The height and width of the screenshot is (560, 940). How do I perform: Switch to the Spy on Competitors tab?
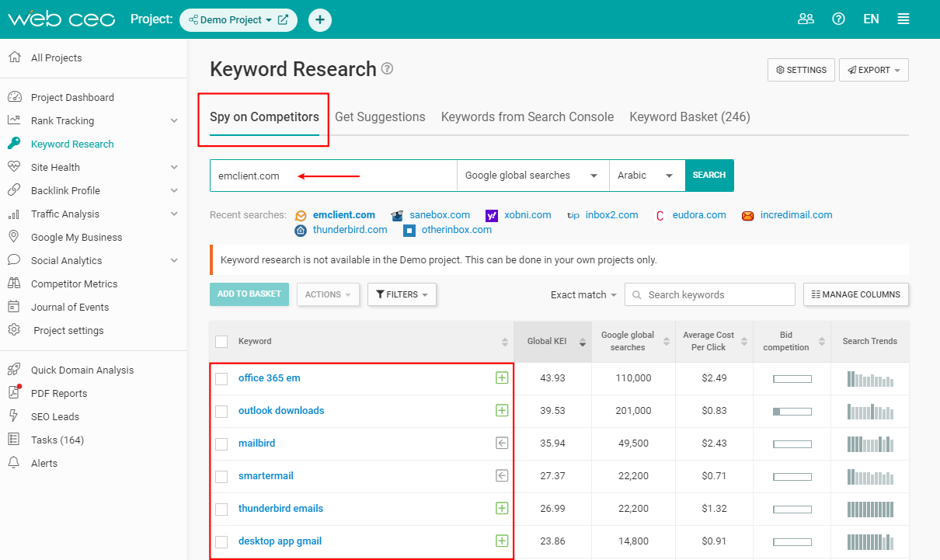[x=264, y=117]
